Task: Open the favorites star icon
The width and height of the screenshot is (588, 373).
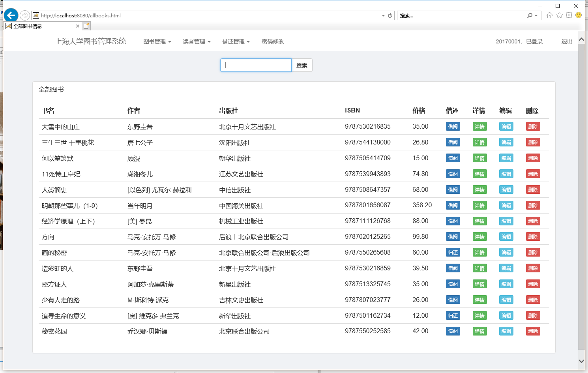Action: 559,15
